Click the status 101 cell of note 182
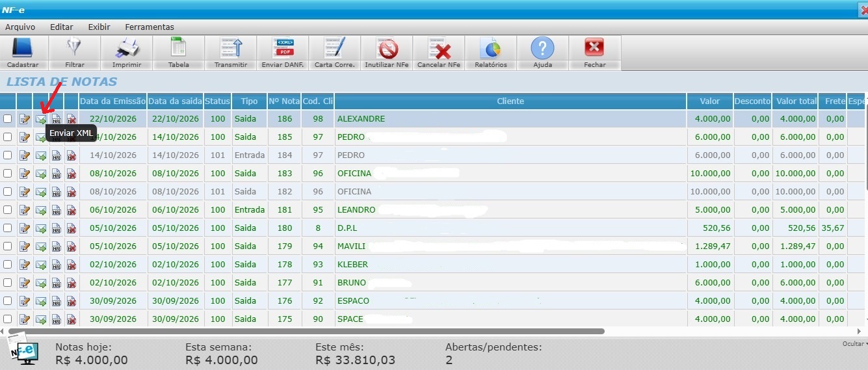The width and height of the screenshot is (868, 370). pyautogui.click(x=218, y=192)
